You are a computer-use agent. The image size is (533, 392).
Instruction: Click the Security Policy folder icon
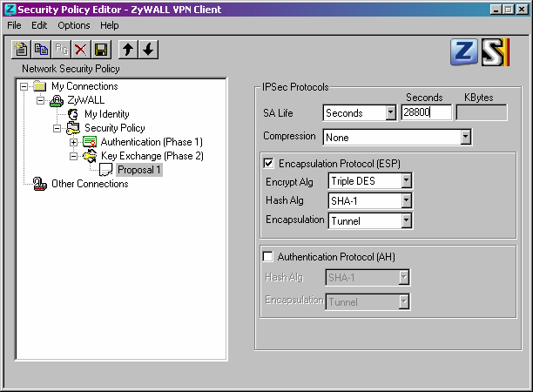pyautogui.click(x=73, y=128)
